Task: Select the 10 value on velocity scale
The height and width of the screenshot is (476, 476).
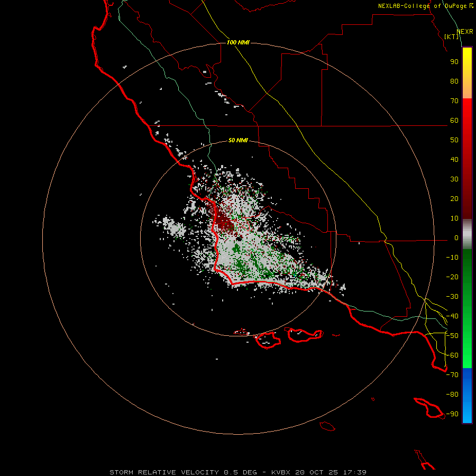Action: click(x=454, y=218)
